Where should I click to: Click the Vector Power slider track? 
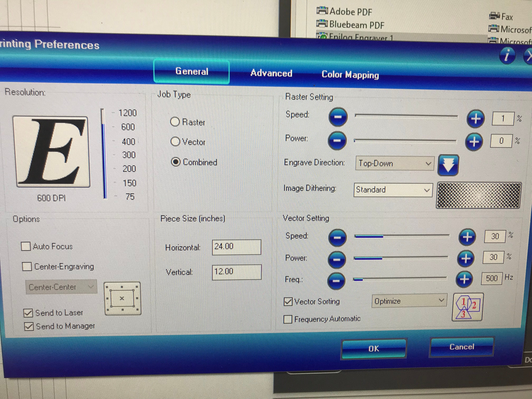click(401, 258)
